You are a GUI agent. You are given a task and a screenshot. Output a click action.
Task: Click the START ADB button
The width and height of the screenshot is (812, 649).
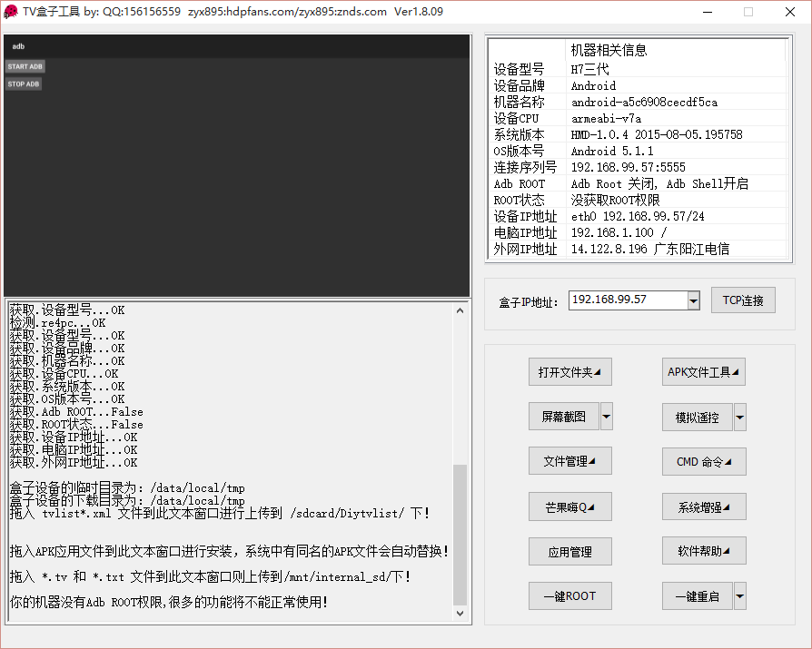(25, 66)
